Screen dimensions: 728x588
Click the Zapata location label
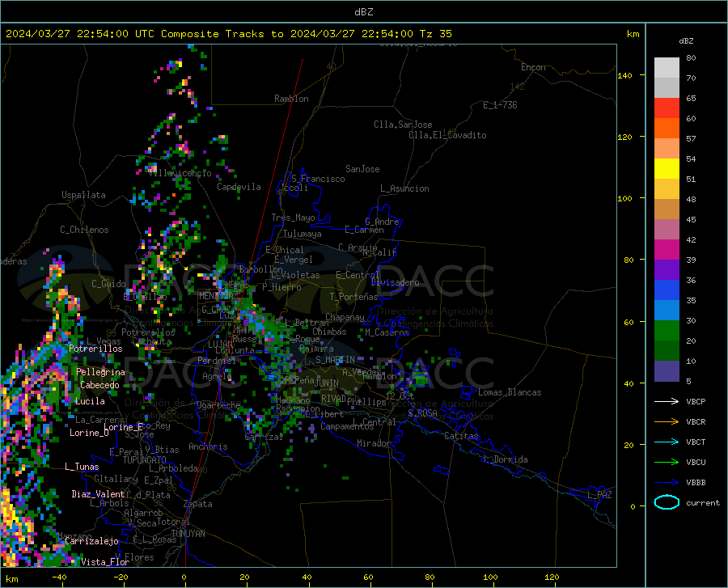(x=198, y=504)
